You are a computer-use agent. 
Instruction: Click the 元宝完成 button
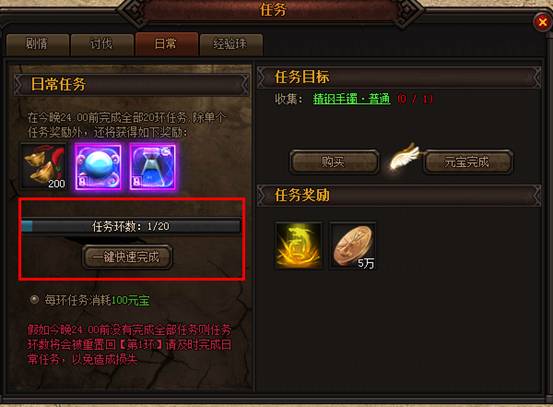pos(468,162)
